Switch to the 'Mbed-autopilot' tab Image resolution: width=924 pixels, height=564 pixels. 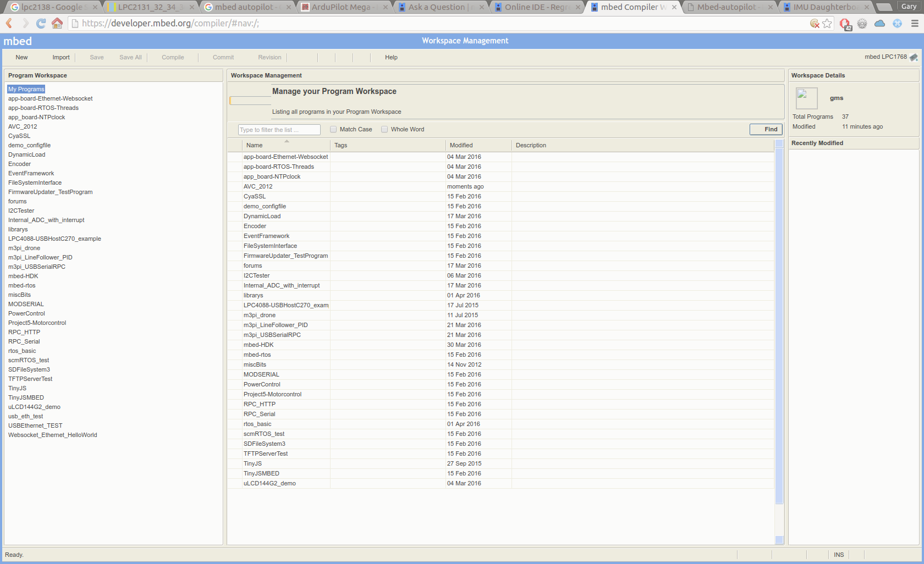729,7
